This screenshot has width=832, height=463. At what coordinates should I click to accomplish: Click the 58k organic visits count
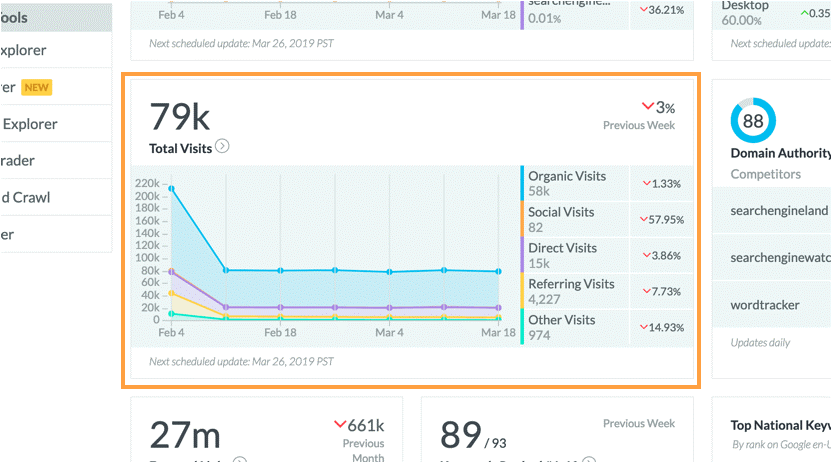(x=539, y=191)
